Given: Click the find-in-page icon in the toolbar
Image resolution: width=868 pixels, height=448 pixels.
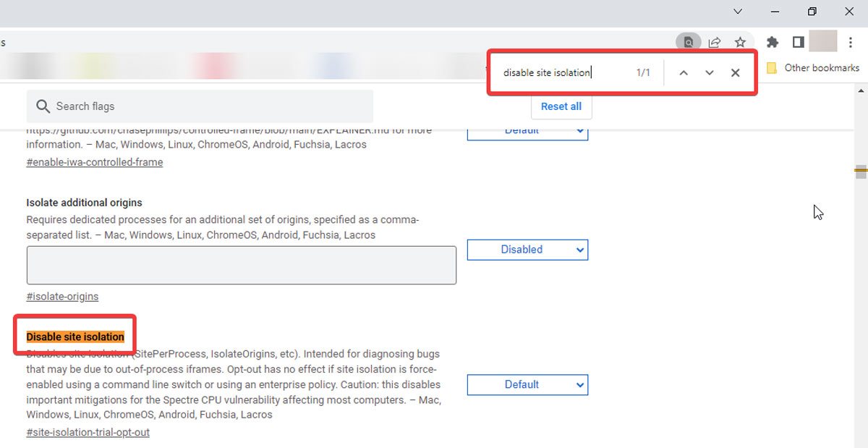Looking at the screenshot, I should (688, 42).
